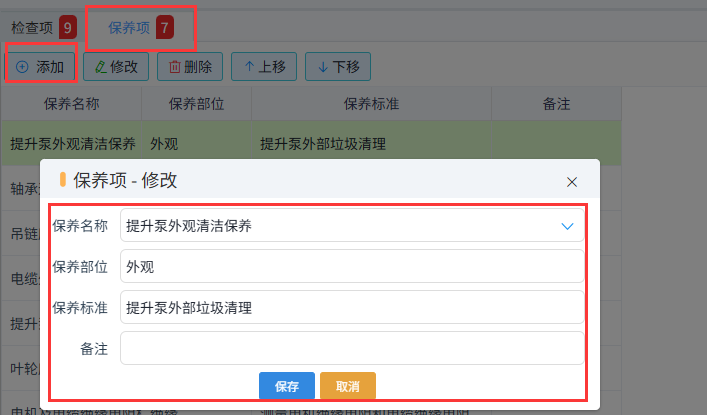Click the down arrow icon on 下移
Viewport: 707px width, 415px height.
tap(323, 67)
